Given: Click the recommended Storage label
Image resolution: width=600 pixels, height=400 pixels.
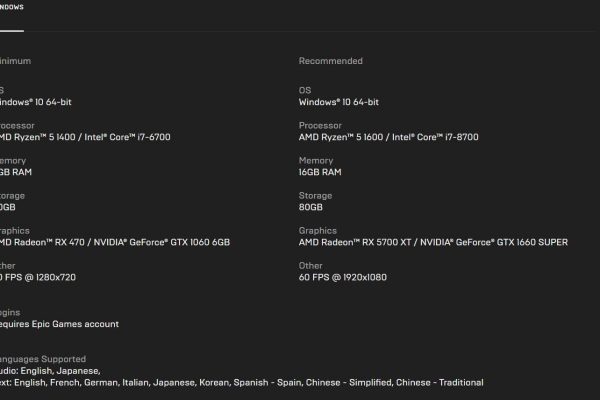Looking at the screenshot, I should pos(315,196).
